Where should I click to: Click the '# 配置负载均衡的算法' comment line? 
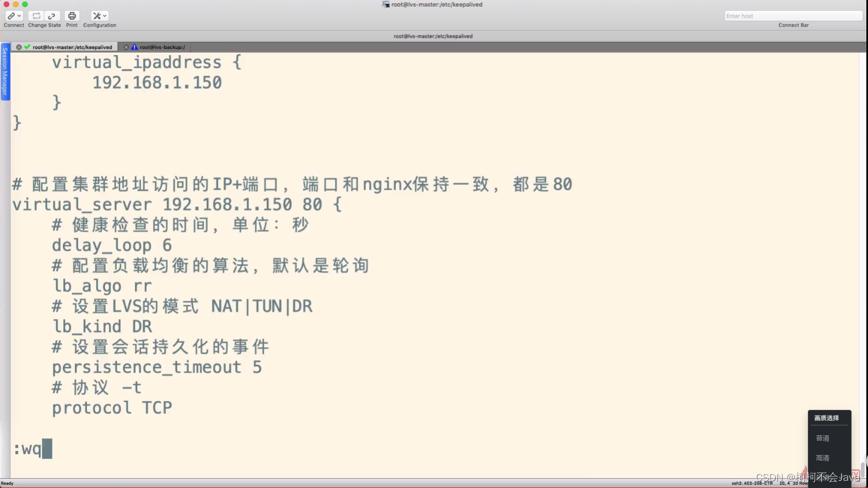(211, 266)
